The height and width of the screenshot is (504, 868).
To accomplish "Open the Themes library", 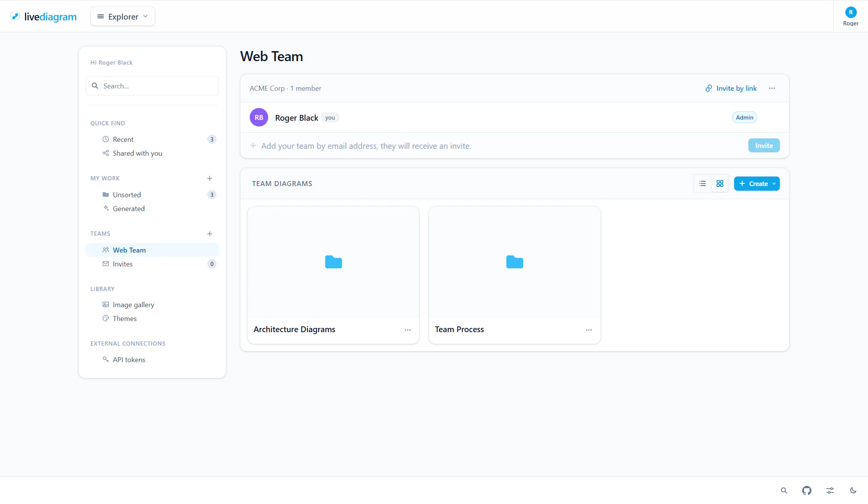I will click(152, 318).
